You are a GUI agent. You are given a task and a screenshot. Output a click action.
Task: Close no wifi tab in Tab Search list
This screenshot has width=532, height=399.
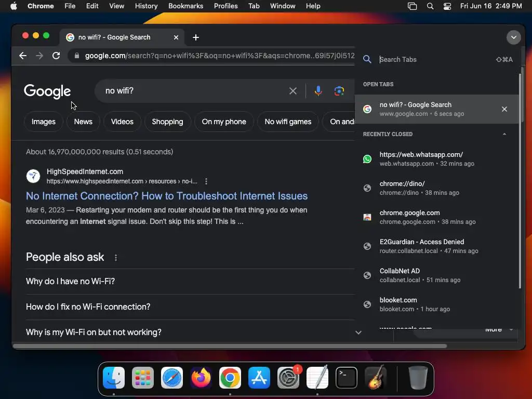504,109
